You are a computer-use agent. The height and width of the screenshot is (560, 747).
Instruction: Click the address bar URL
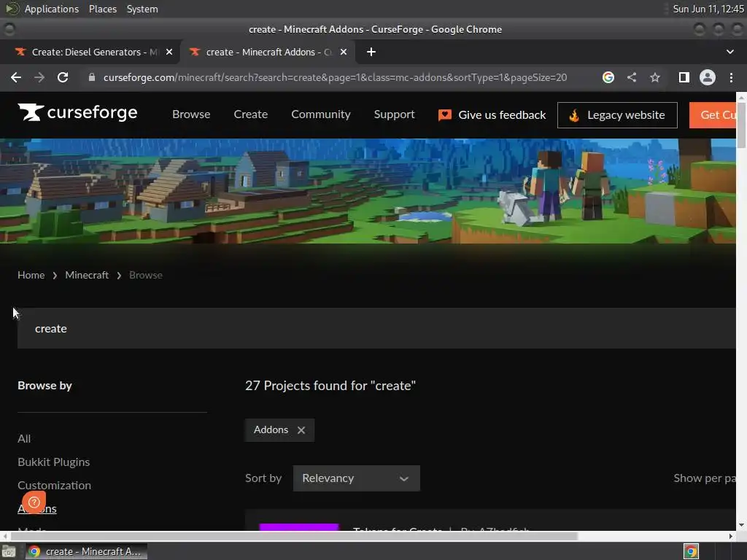335,77
